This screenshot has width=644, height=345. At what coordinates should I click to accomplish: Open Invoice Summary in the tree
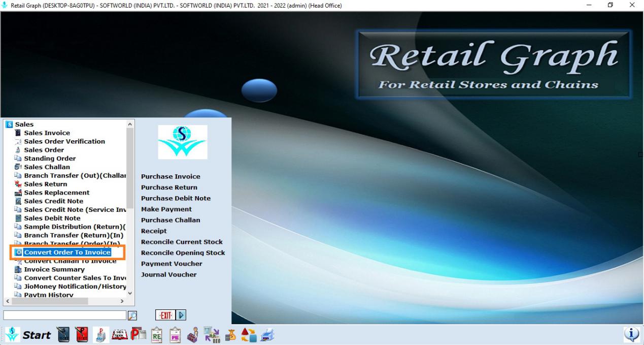tap(54, 269)
